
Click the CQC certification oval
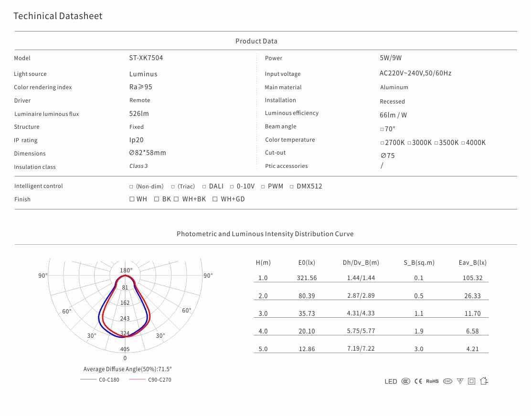pos(447,381)
